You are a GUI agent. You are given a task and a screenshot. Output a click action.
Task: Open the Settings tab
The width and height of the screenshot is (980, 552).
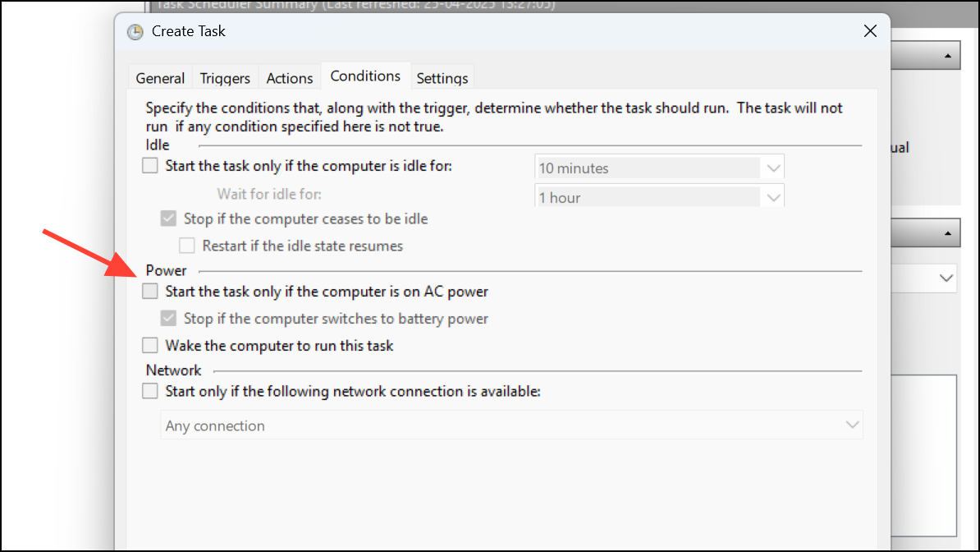point(442,78)
